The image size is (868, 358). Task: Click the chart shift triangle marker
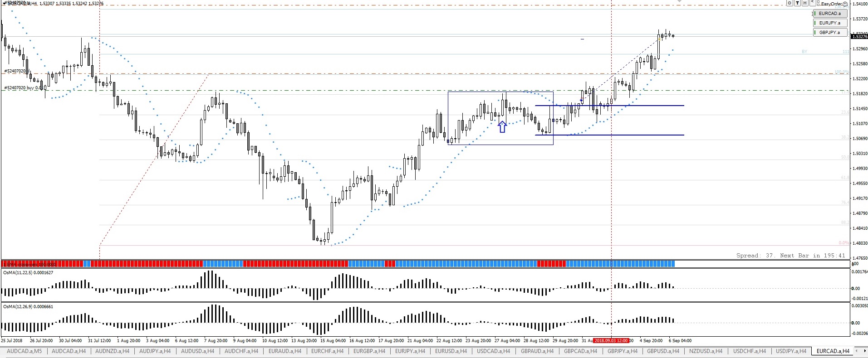tap(679, 1)
